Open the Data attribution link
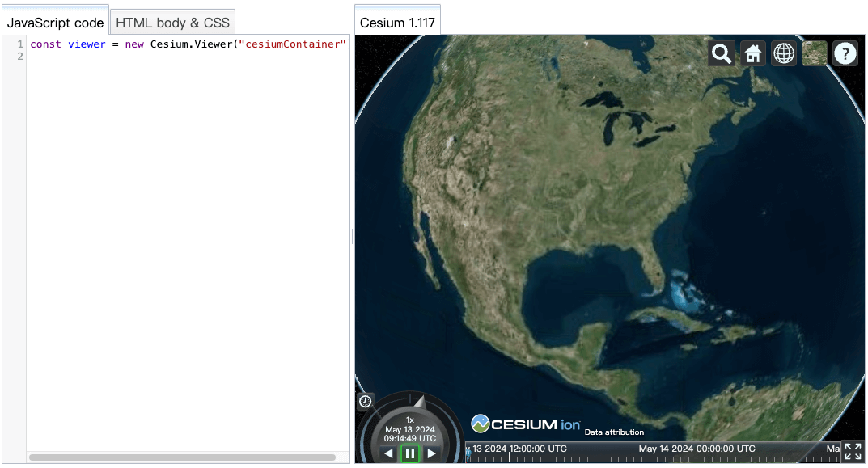Viewport: 868px width, 468px height. click(x=613, y=432)
